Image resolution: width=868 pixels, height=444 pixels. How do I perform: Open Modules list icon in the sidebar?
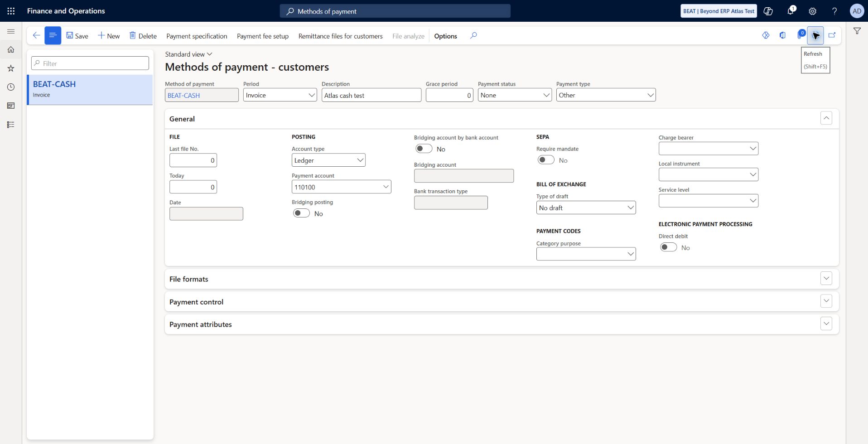pyautogui.click(x=11, y=125)
